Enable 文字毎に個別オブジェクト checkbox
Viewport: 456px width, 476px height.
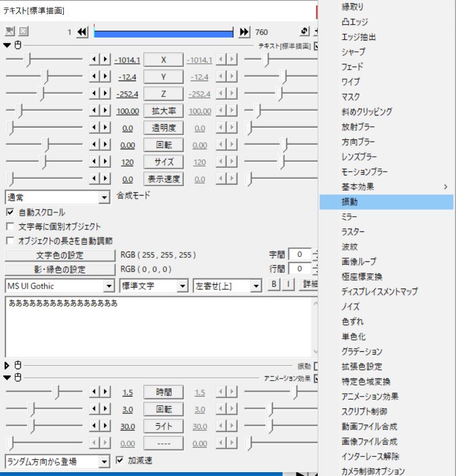tap(10, 227)
